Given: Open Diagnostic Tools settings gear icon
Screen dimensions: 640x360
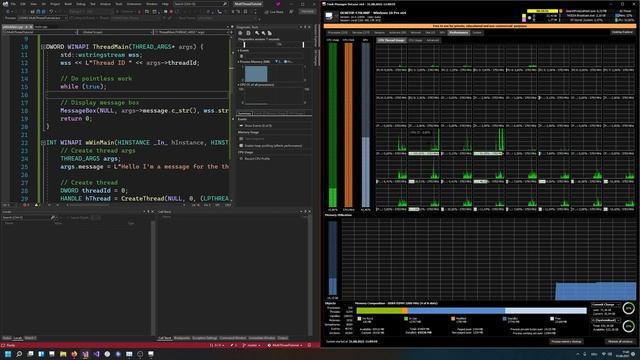Looking at the screenshot, I should 240,33.
